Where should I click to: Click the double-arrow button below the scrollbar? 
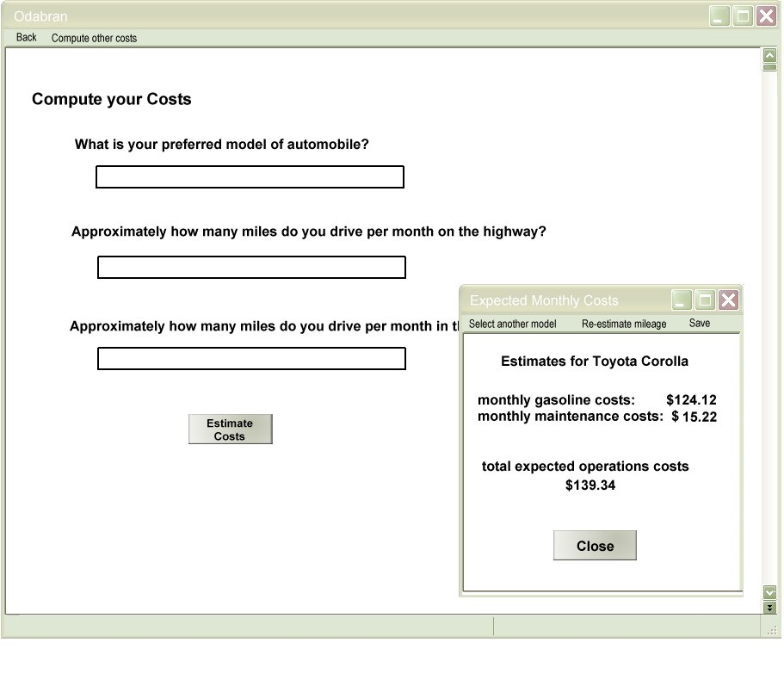click(x=769, y=607)
